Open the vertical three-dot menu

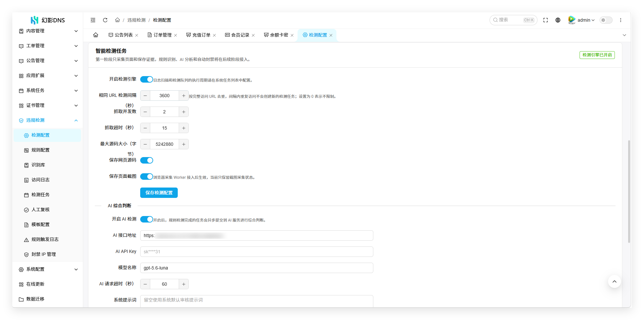click(x=621, y=20)
